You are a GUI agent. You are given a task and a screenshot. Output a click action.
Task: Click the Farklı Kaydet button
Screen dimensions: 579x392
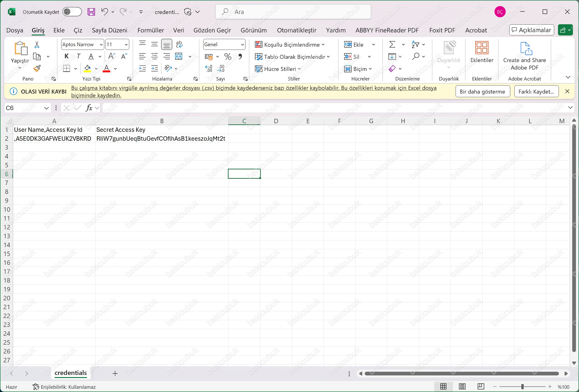[x=536, y=91]
